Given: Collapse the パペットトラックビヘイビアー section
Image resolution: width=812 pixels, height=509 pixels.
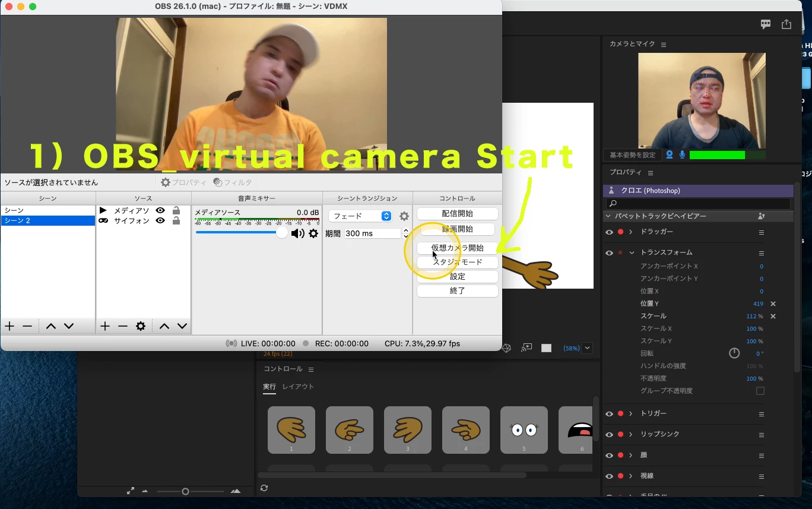Looking at the screenshot, I should click(x=608, y=216).
